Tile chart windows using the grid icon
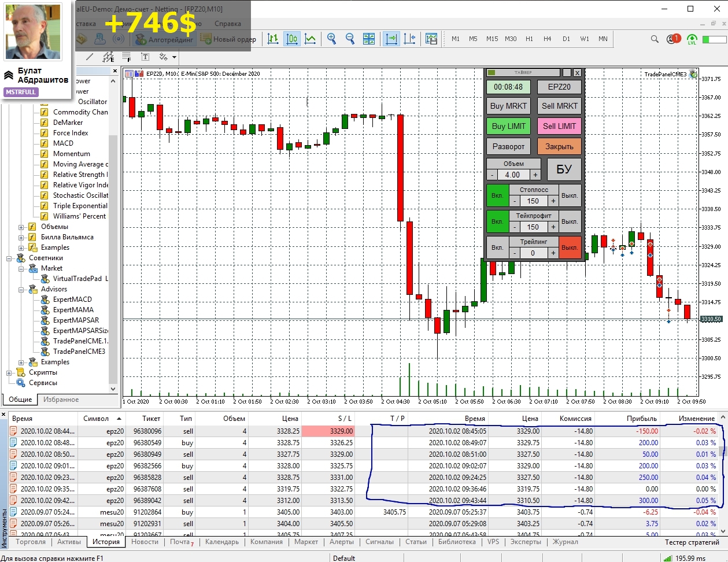 click(x=369, y=39)
